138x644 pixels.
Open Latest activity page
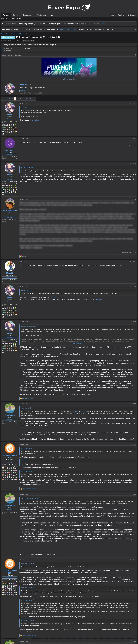coord(16,19)
